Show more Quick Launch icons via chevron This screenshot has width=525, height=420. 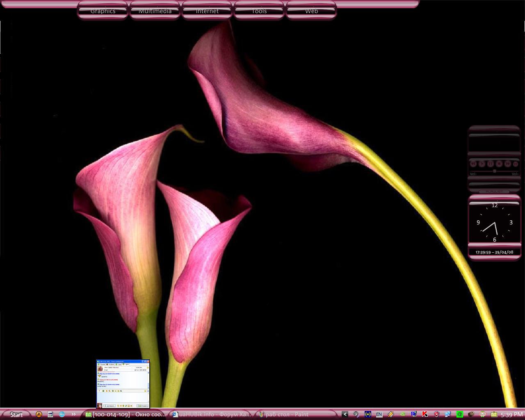[x=73, y=414]
